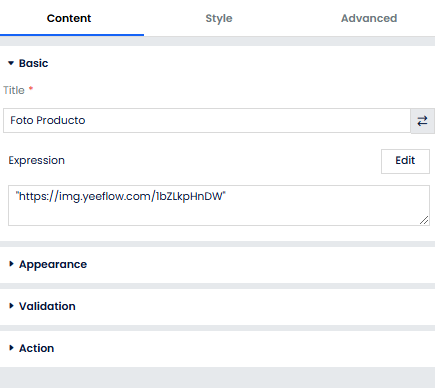
Task: Open the Style tab
Action: pyautogui.click(x=219, y=18)
